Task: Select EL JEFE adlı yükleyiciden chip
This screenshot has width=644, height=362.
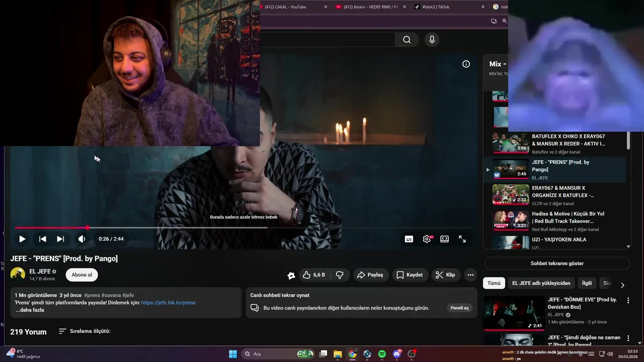Action: tap(541, 283)
